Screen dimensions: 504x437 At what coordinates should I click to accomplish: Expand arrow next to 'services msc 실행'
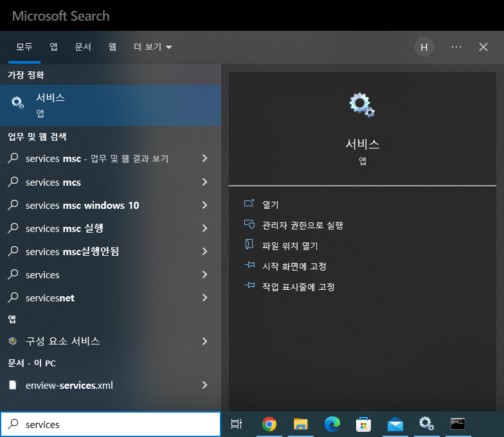click(x=204, y=228)
